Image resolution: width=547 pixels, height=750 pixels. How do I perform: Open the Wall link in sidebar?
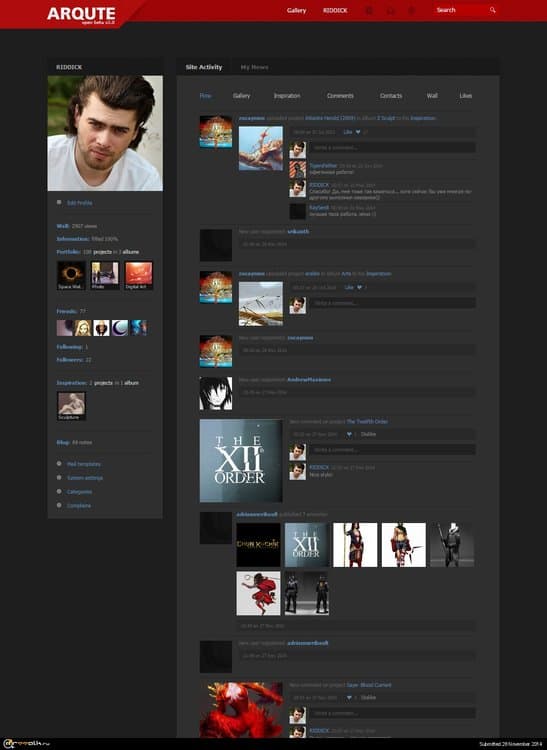pyautogui.click(x=63, y=226)
